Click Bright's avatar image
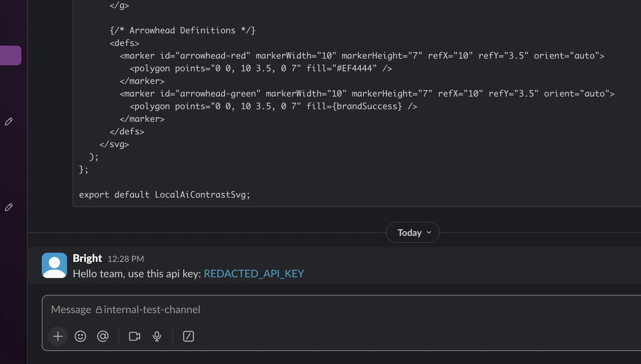This screenshot has height=364, width=641. click(54, 265)
